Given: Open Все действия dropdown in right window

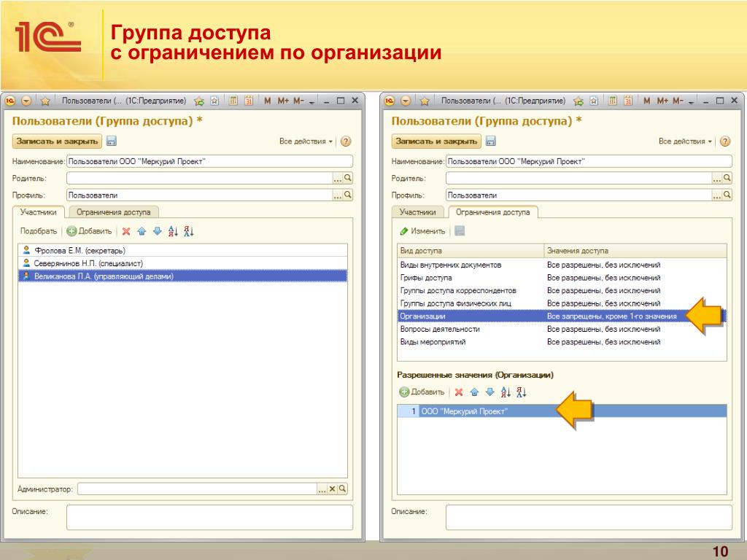Looking at the screenshot, I should coord(685,141).
